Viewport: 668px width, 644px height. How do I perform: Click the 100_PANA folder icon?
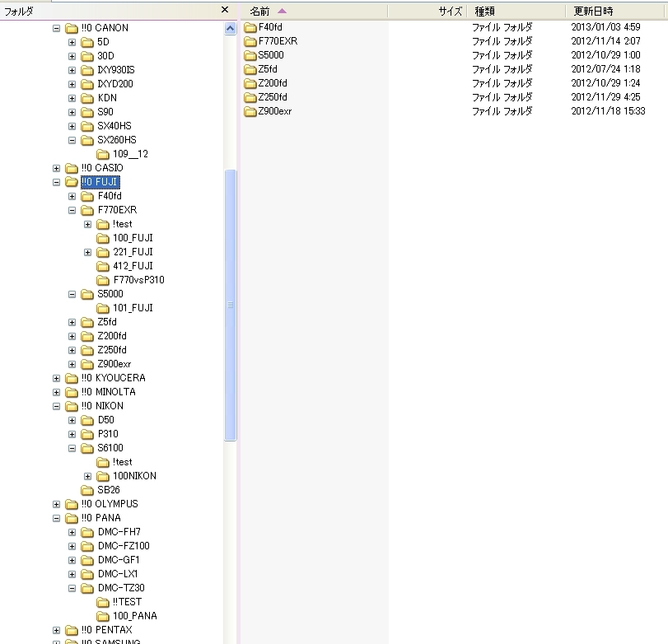[x=103, y=616]
